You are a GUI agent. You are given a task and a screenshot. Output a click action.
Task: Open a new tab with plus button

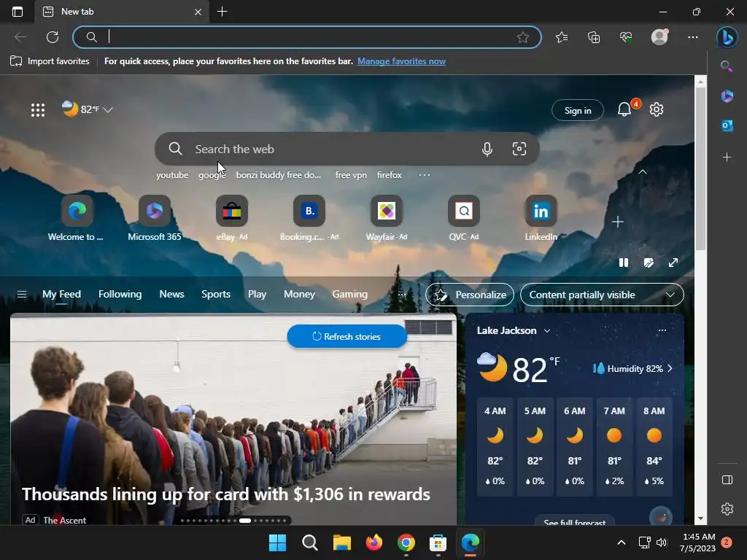(x=222, y=12)
